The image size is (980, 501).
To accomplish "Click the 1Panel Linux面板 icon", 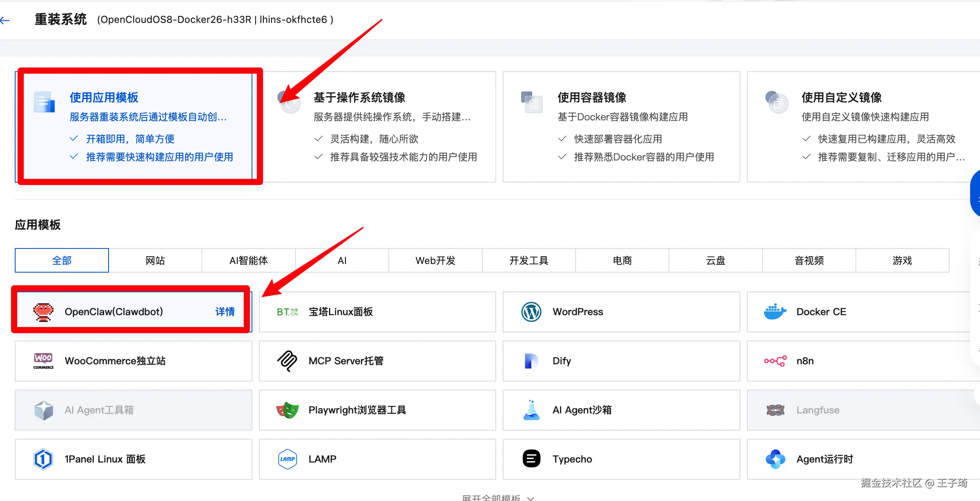I will point(43,459).
